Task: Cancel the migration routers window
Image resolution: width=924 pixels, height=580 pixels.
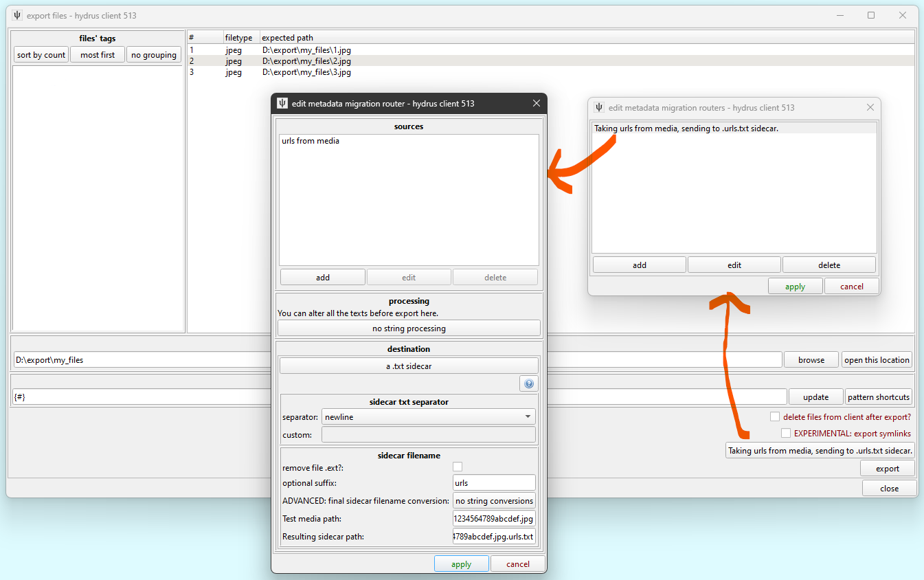Action: click(851, 287)
